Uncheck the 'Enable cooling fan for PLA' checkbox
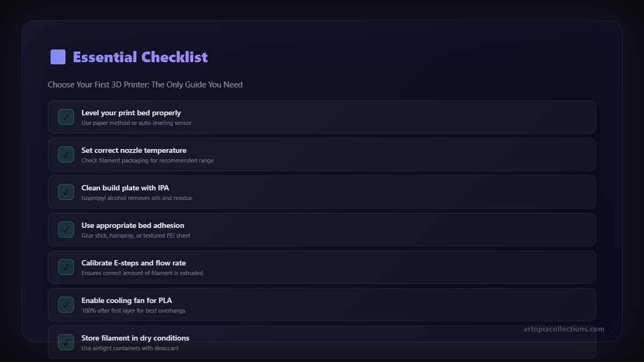Screen dimensions: 644x362 66,305
